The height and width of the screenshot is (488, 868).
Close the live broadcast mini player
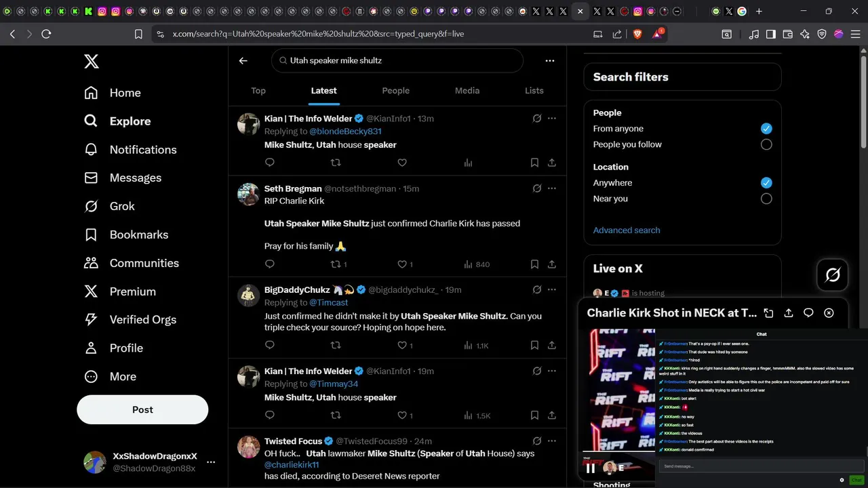pyautogui.click(x=829, y=313)
